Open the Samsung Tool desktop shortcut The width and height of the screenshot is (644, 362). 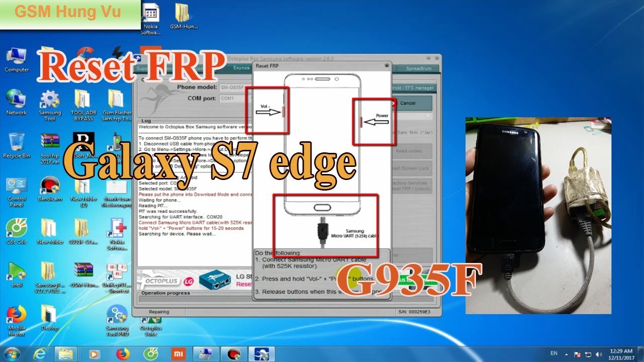(50, 106)
